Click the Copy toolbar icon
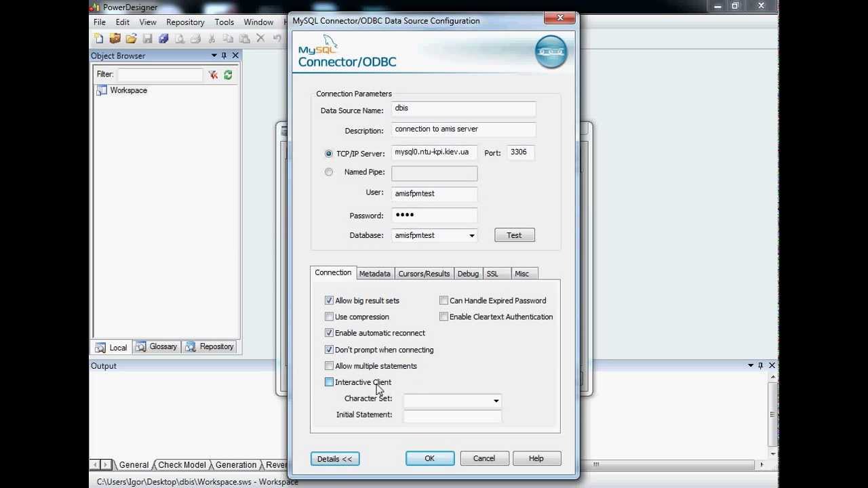 coord(229,39)
